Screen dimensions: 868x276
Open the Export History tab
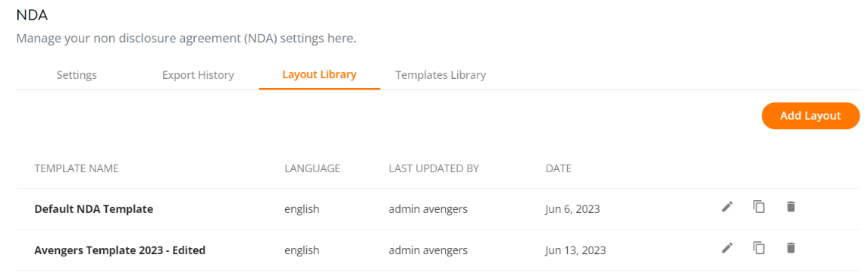pyautogui.click(x=198, y=75)
